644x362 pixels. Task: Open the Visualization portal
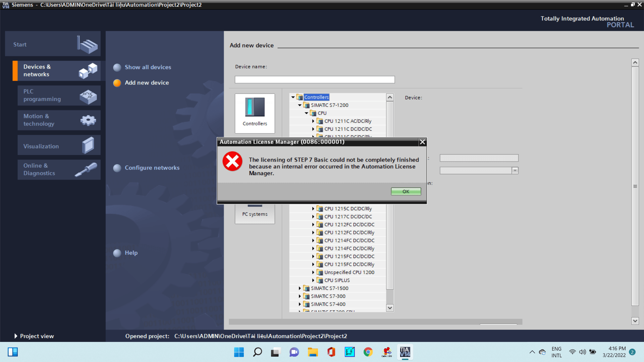59,146
